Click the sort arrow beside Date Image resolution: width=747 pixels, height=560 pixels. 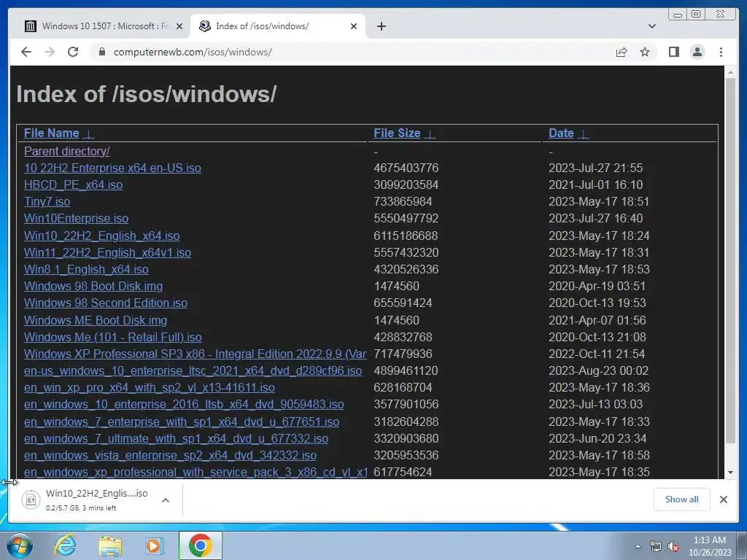(583, 134)
